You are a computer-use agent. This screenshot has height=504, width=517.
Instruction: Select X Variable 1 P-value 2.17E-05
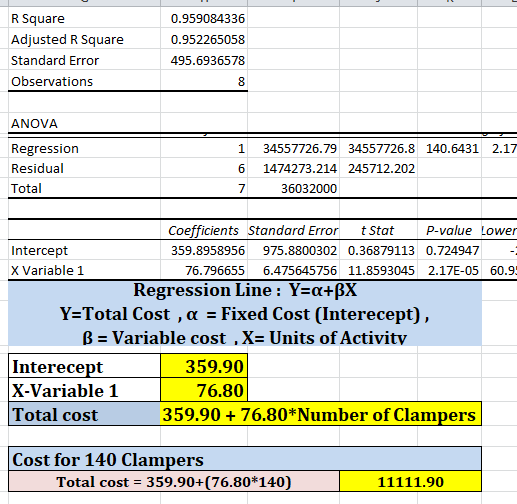[453, 271]
